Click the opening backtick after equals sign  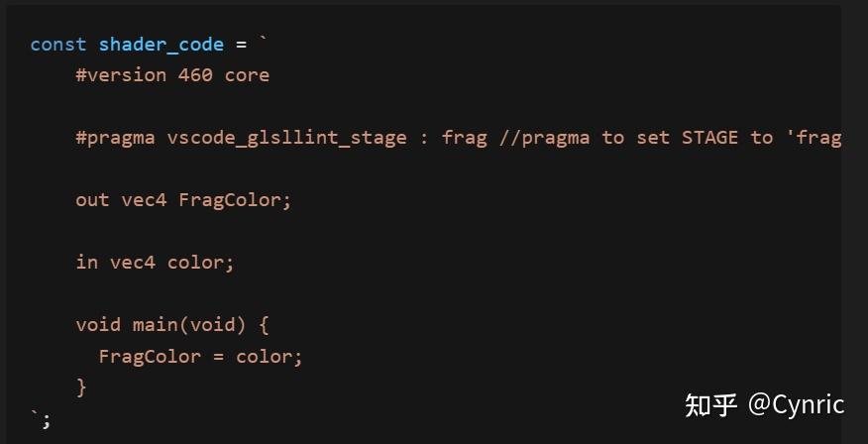tap(263, 40)
